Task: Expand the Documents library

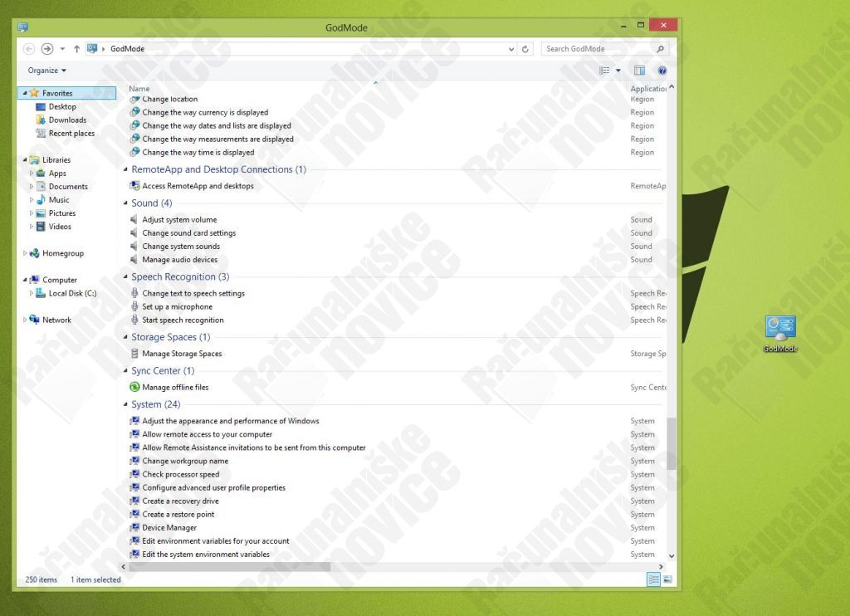Action: [32, 187]
